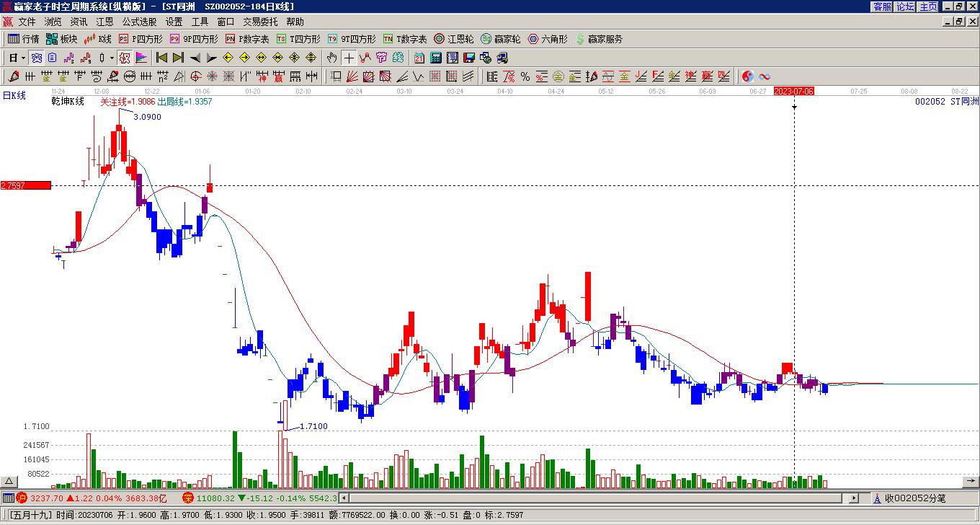The image size is (980, 525).
Task: Click the 2023-07-06 date marker
Action: pos(794,92)
